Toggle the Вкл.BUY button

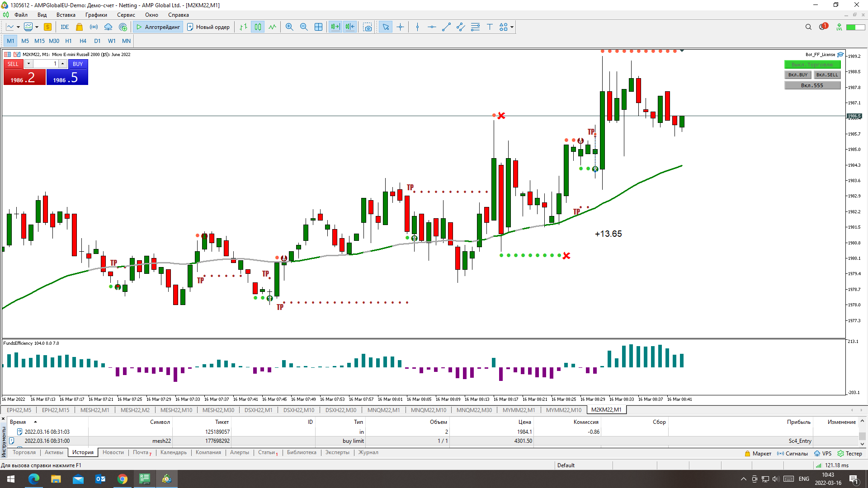tap(798, 75)
